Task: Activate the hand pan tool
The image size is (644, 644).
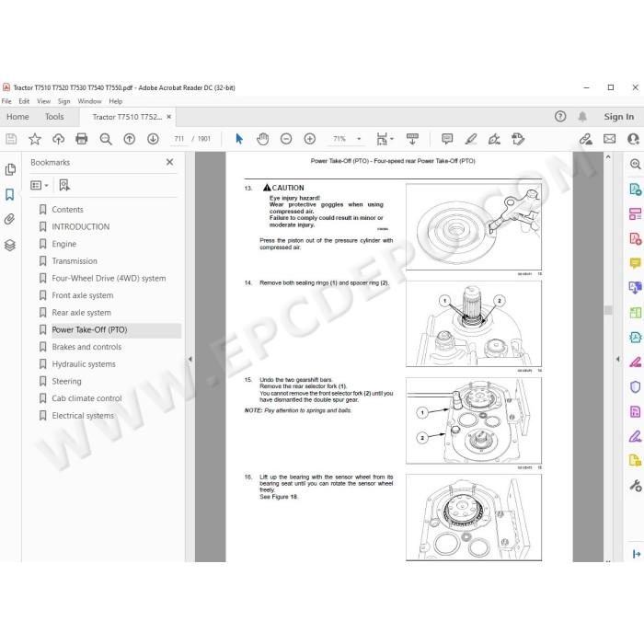Action: (262, 139)
